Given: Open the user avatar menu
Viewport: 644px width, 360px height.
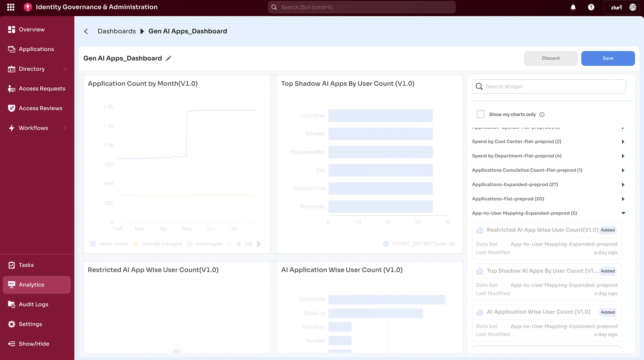Looking at the screenshot, I should pyautogui.click(x=633, y=7).
